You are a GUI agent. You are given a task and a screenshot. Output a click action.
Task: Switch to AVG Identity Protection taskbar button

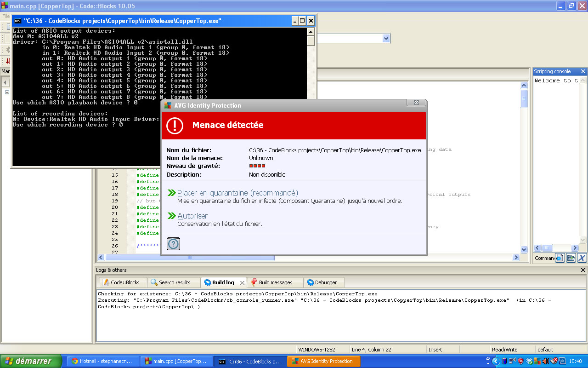click(324, 361)
